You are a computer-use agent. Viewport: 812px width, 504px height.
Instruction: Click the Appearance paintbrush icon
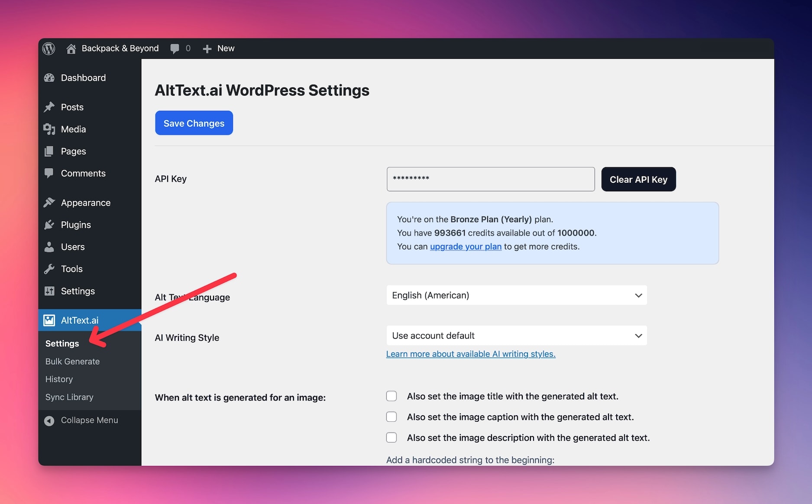[49, 203]
